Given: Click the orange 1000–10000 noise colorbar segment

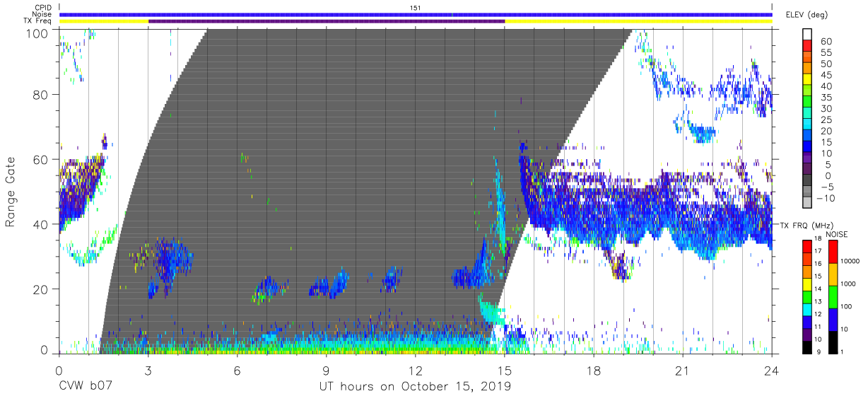Looking at the screenshot, I should [x=834, y=274].
